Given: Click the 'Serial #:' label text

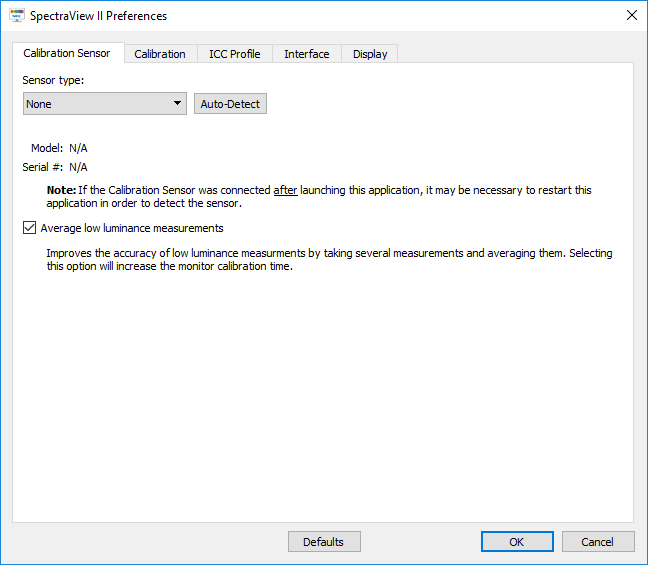Looking at the screenshot, I should point(43,167).
